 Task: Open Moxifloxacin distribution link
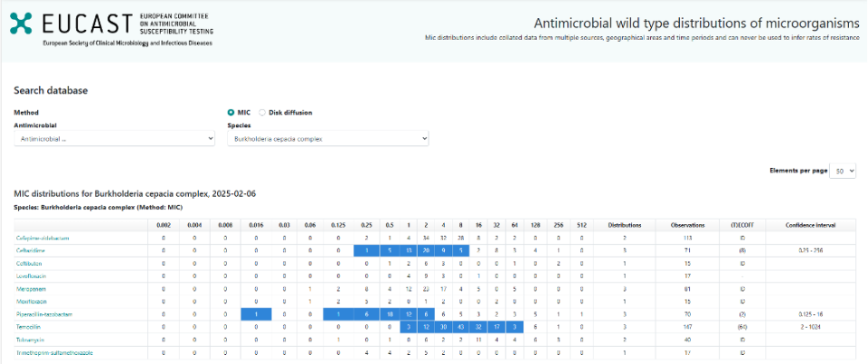coord(32,302)
